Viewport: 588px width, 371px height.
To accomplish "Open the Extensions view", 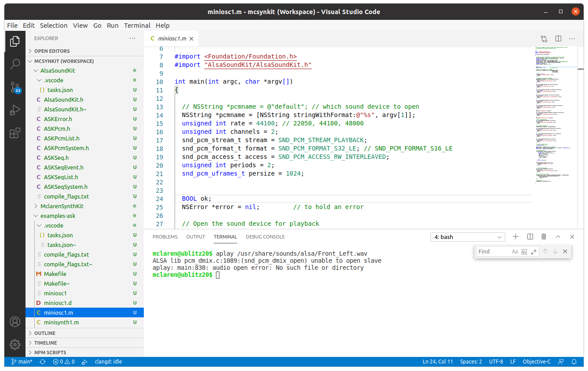I will pos(15,133).
